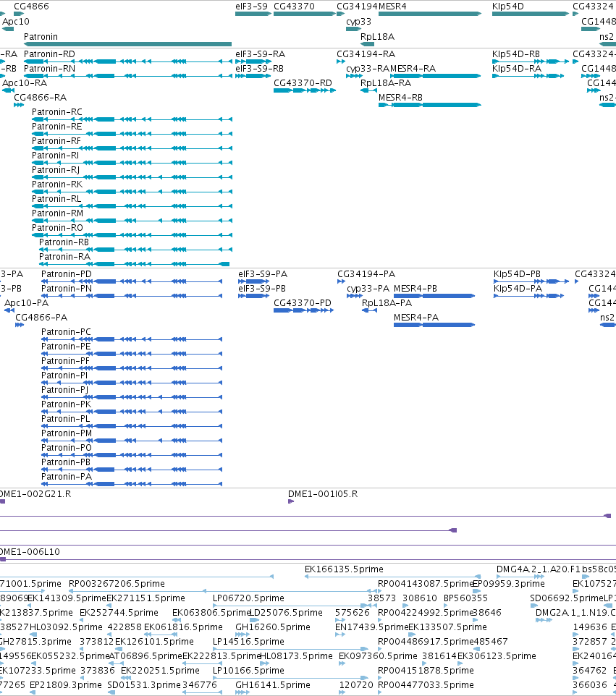
Task: Click the CG43370 gene bar
Action: click(x=305, y=14)
